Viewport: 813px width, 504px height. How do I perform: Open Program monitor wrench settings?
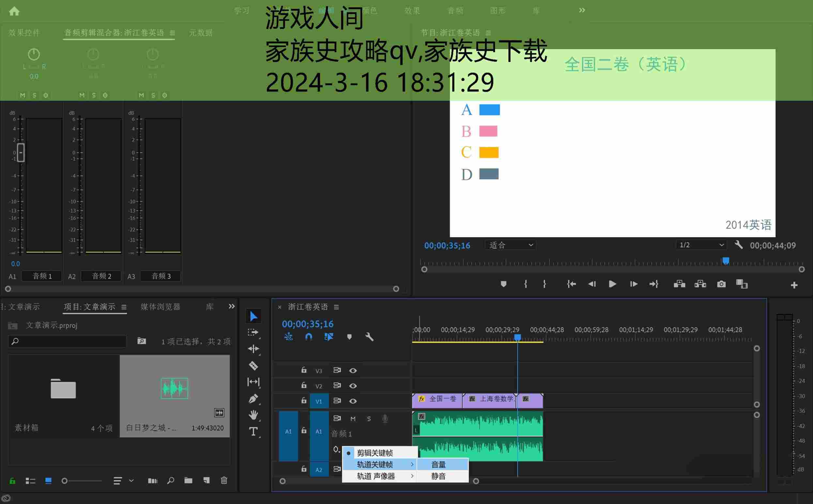(x=738, y=245)
